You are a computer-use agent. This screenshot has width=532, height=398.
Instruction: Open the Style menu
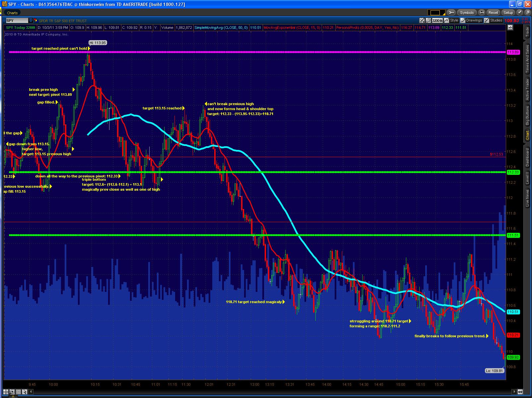tap(451, 20)
